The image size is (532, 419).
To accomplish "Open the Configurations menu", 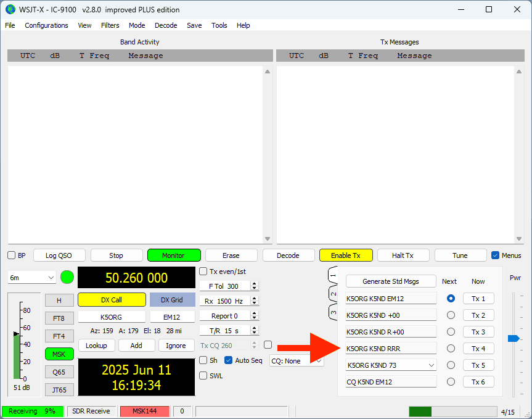I will [46, 25].
